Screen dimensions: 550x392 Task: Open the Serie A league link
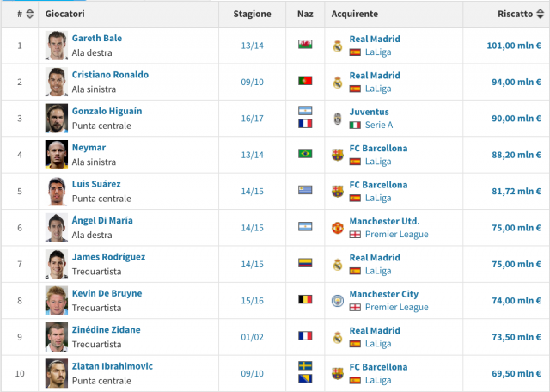click(x=379, y=125)
